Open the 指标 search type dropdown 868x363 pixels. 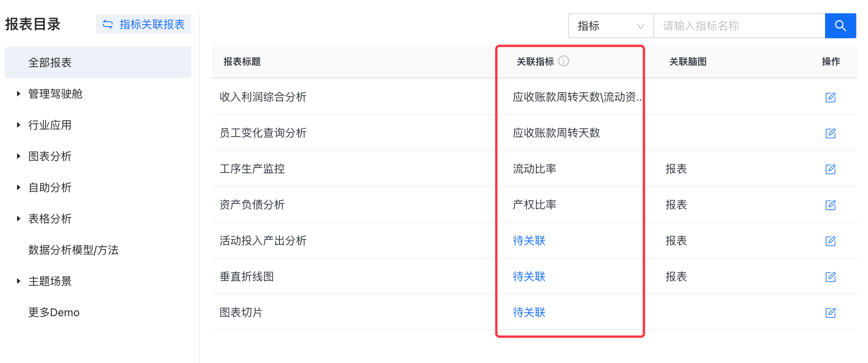[x=611, y=26]
